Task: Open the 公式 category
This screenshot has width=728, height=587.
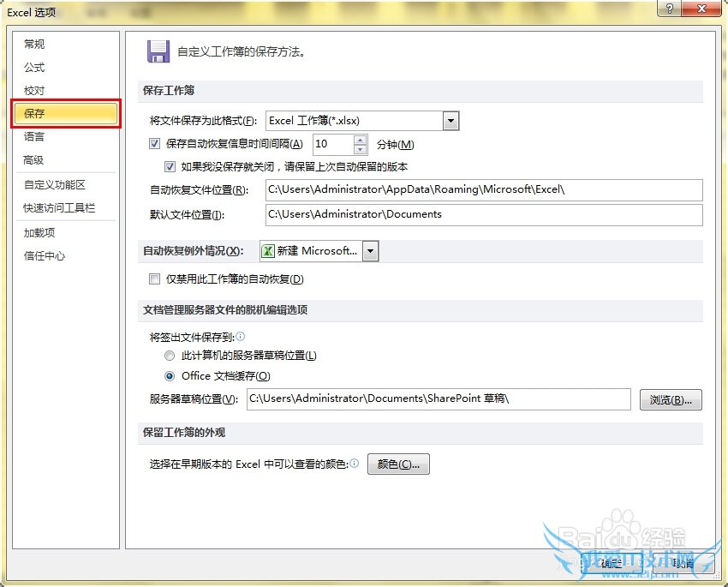Action: (x=34, y=68)
